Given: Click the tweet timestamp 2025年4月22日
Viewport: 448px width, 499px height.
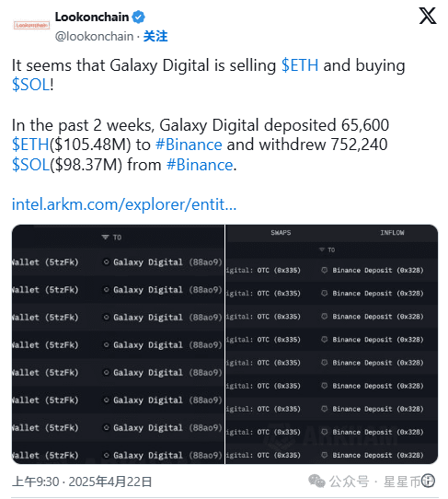Looking at the screenshot, I should point(110,482).
